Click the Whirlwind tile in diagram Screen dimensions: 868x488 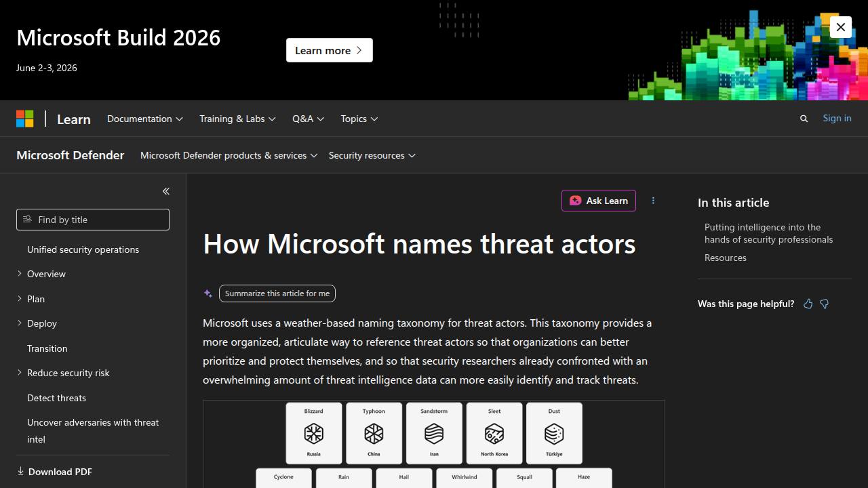465,478
